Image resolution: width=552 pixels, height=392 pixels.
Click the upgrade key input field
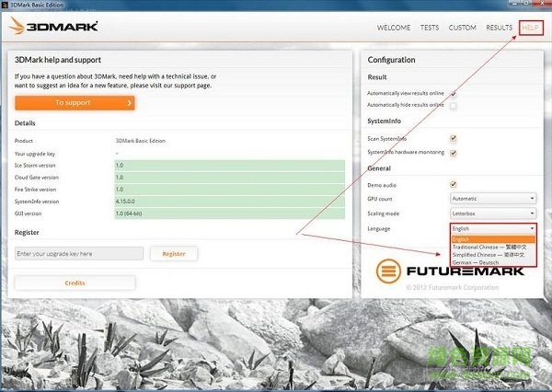pyautogui.click(x=79, y=254)
